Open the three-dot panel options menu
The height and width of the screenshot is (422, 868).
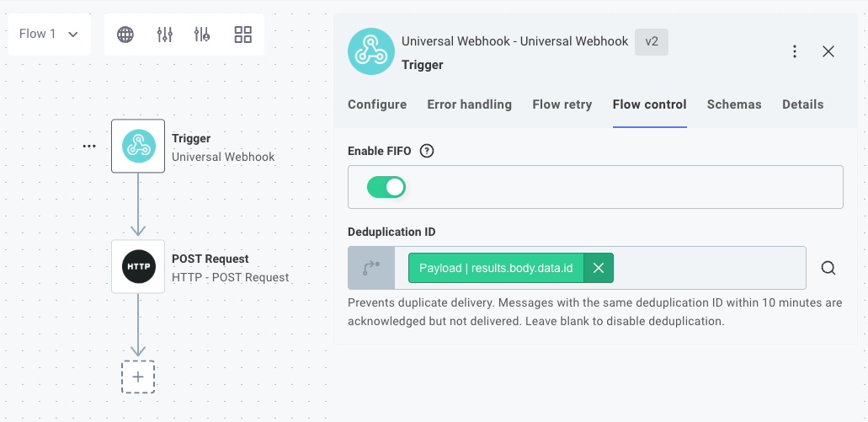[795, 51]
